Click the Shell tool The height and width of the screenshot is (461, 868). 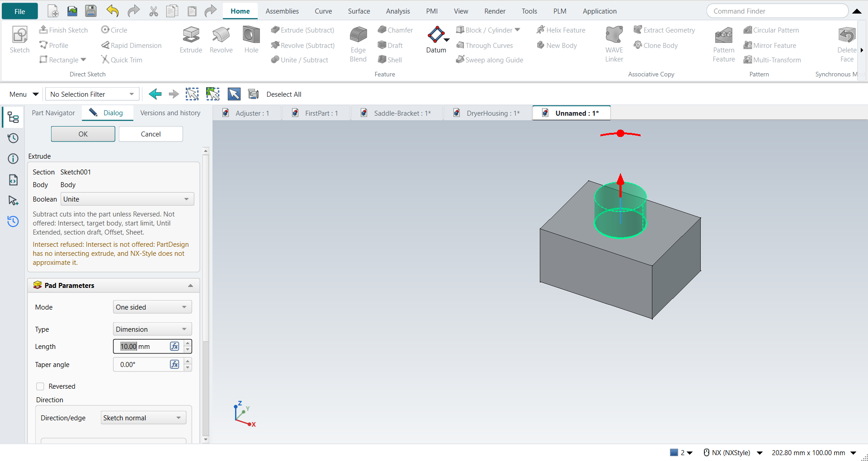tap(390, 60)
